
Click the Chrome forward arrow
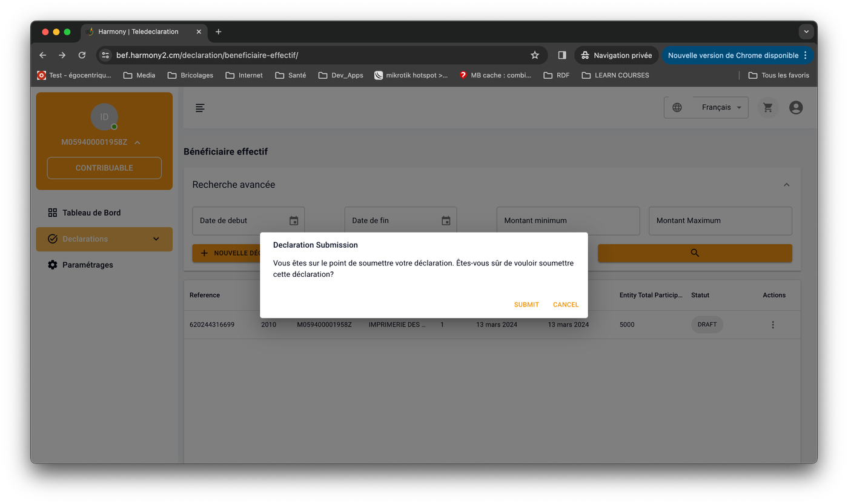pos(62,55)
